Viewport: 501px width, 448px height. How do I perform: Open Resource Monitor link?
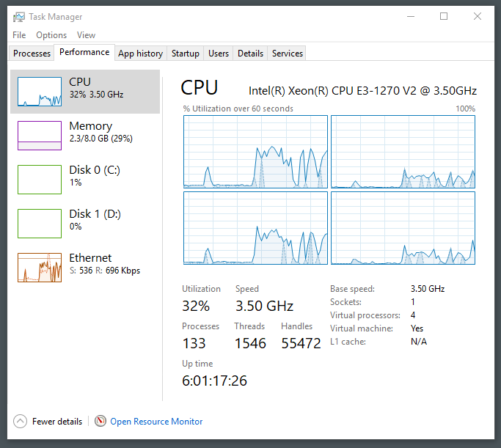tap(156, 422)
